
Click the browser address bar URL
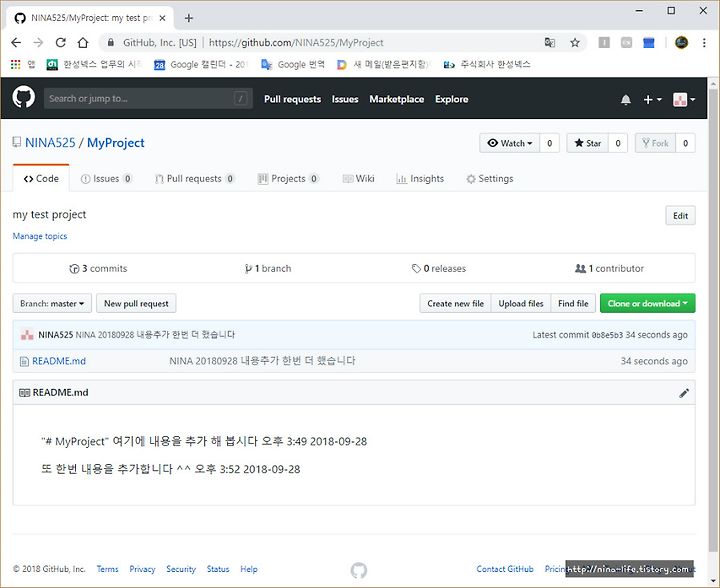[296, 43]
